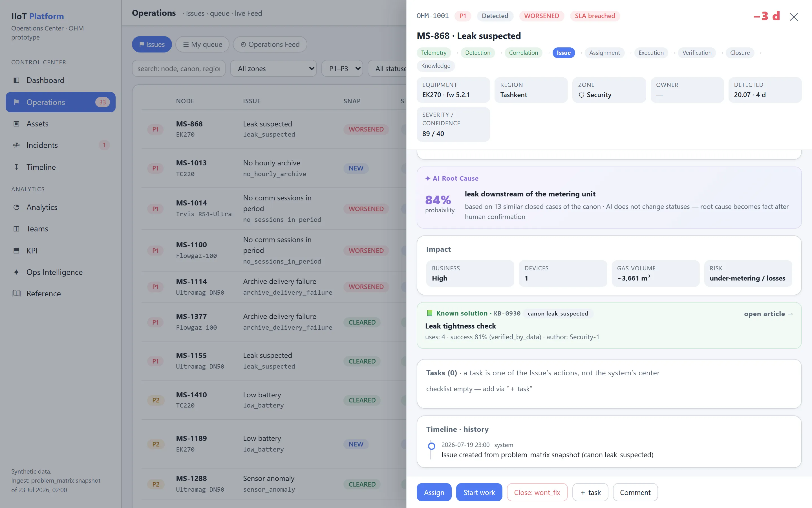
Task: Click the Gas Volume ~3,661 m³ card
Action: pyautogui.click(x=655, y=273)
